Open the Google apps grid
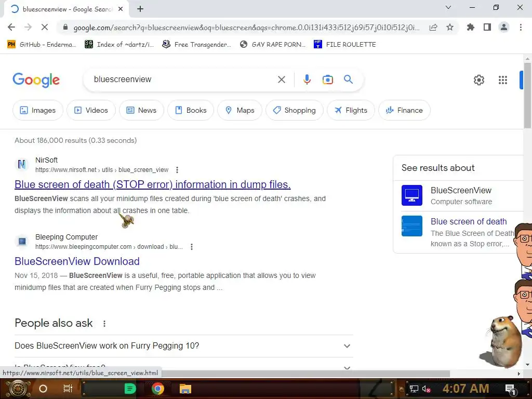 point(502,80)
